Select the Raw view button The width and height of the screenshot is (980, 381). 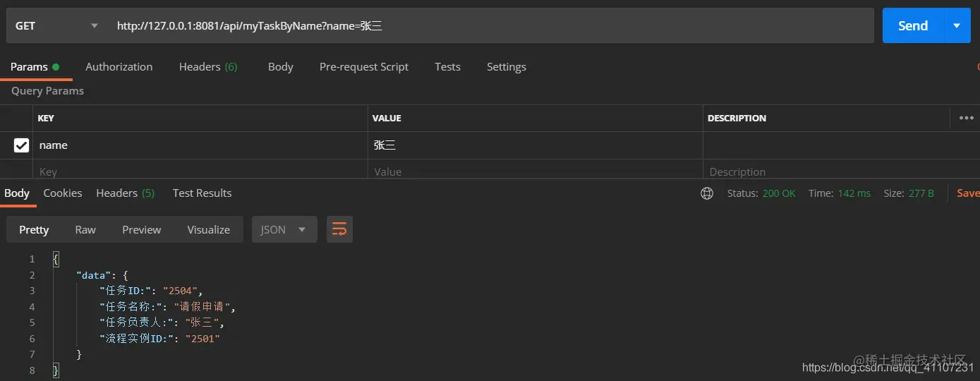click(x=85, y=229)
